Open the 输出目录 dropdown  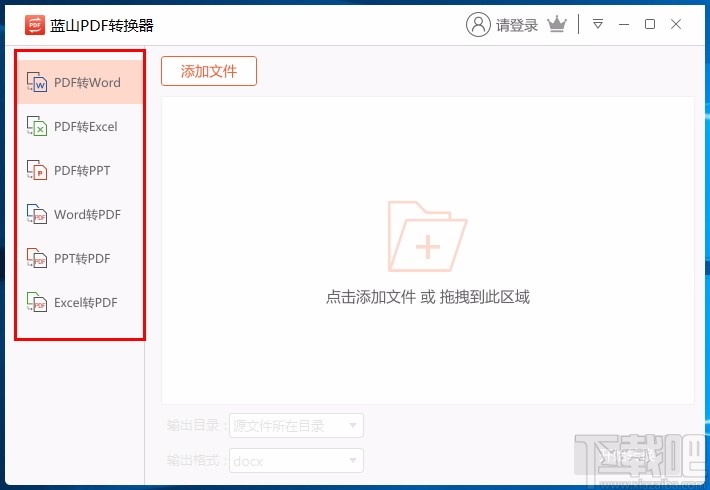pyautogui.click(x=296, y=426)
